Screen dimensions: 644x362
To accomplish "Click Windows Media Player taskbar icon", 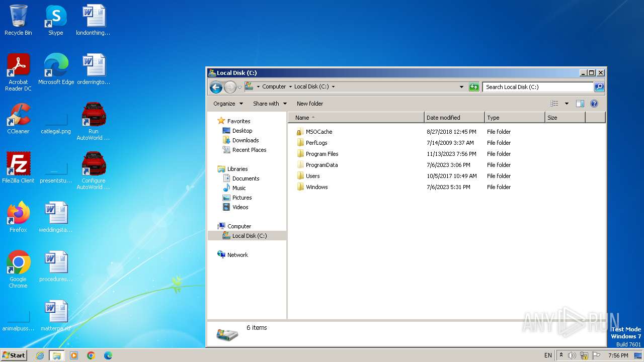I will point(74,355).
